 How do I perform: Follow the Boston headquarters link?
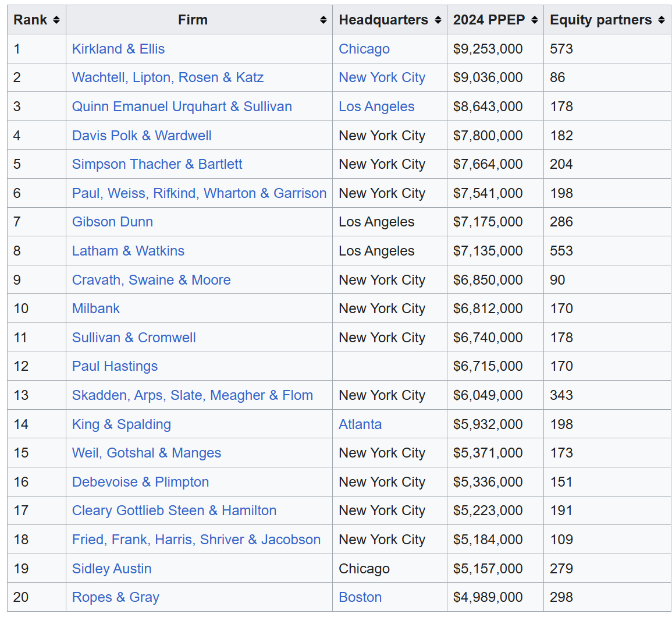[360, 597]
